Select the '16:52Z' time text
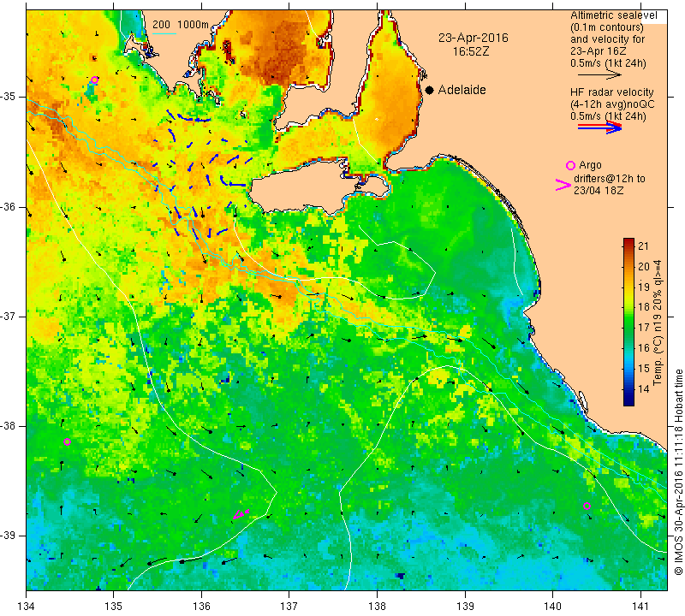 click(x=470, y=51)
